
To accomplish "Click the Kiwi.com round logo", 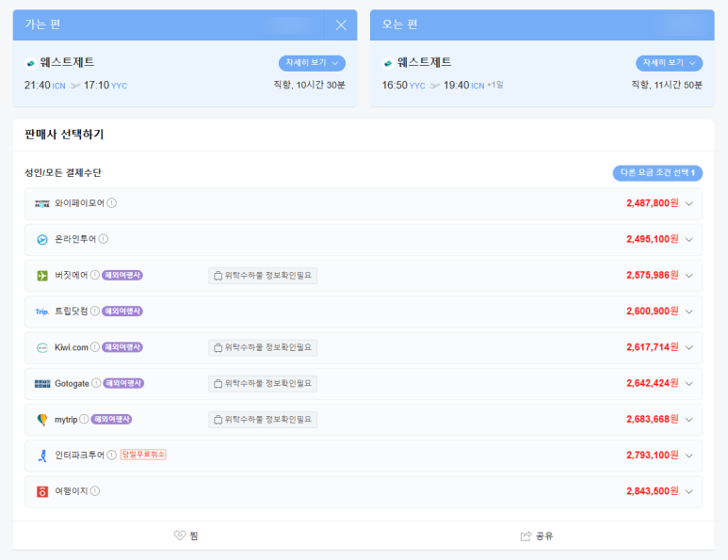I will (42, 348).
